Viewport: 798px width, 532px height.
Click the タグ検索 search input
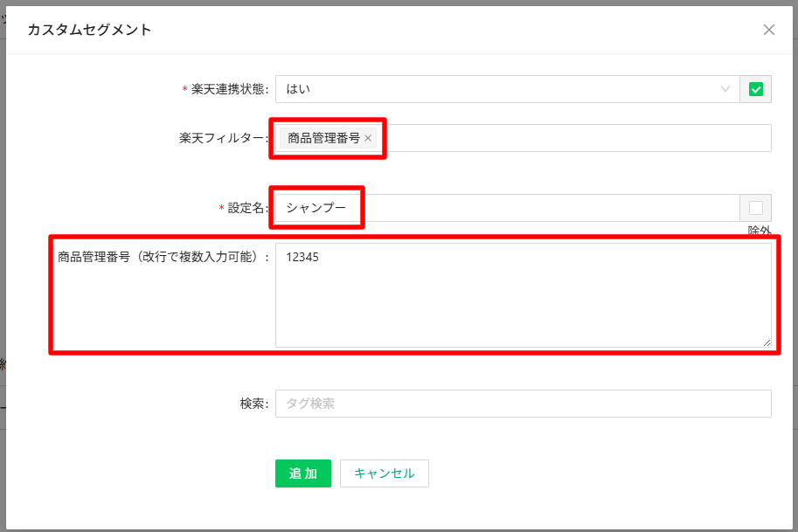[x=523, y=404]
